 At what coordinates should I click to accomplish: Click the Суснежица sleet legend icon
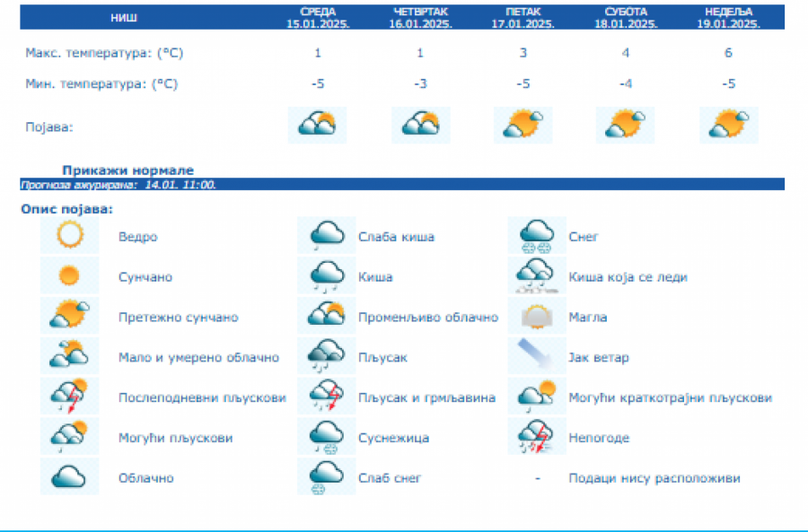(x=327, y=438)
